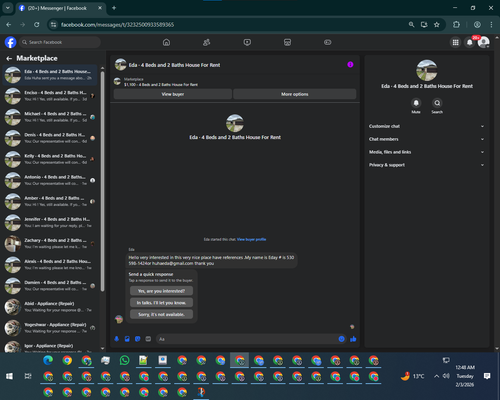
Task: Open the Notifications bell in Facebook header
Action: coord(470,42)
